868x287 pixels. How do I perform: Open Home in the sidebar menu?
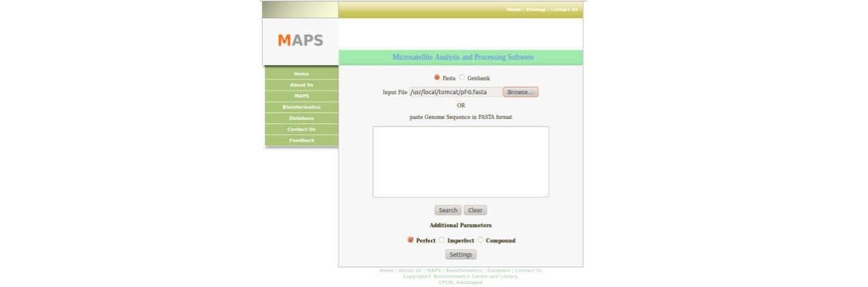click(x=302, y=74)
